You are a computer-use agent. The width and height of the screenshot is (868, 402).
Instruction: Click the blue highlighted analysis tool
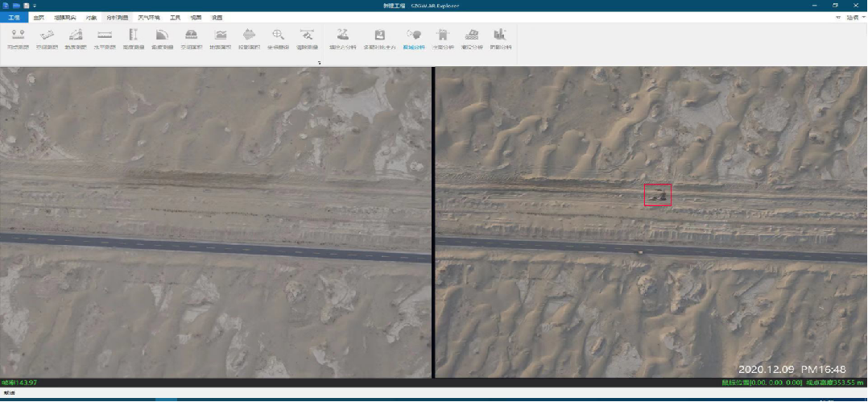[x=414, y=37]
